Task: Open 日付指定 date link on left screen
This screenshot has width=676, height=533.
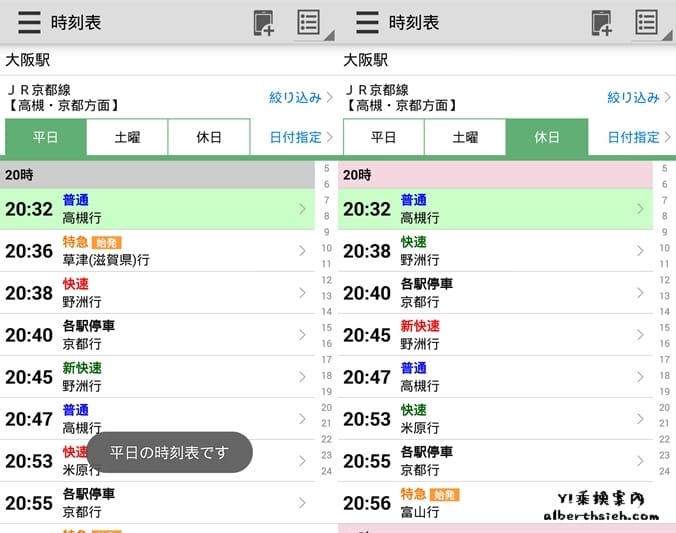Action: pos(301,137)
